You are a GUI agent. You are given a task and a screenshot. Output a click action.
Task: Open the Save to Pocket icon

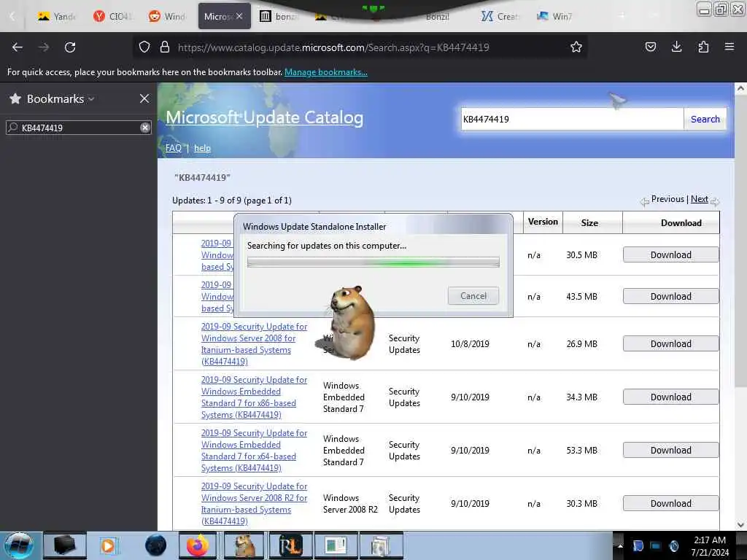(x=650, y=47)
